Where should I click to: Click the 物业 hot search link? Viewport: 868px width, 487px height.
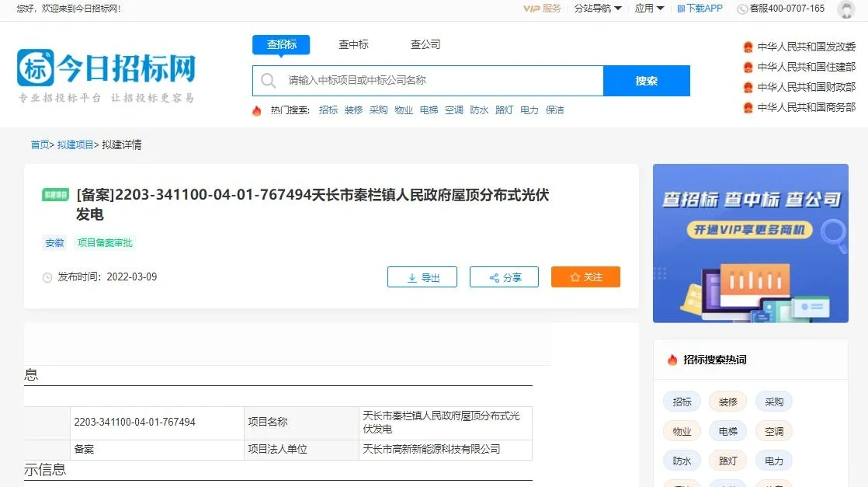pos(403,110)
